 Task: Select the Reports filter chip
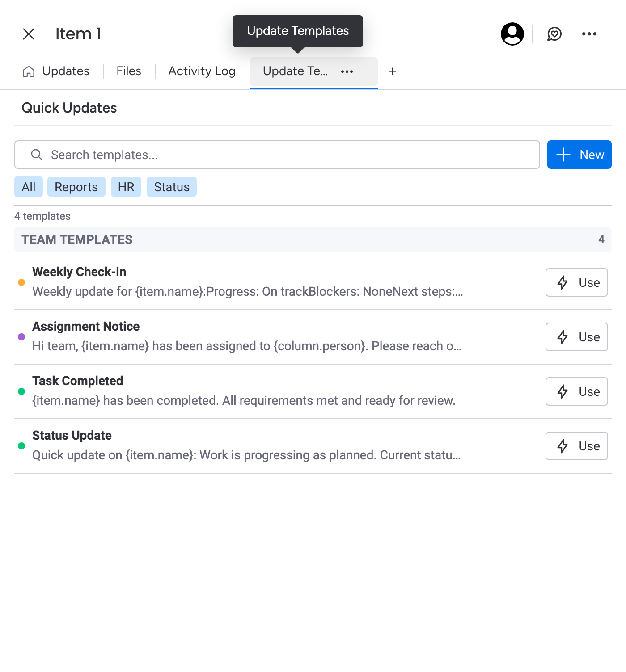(76, 187)
